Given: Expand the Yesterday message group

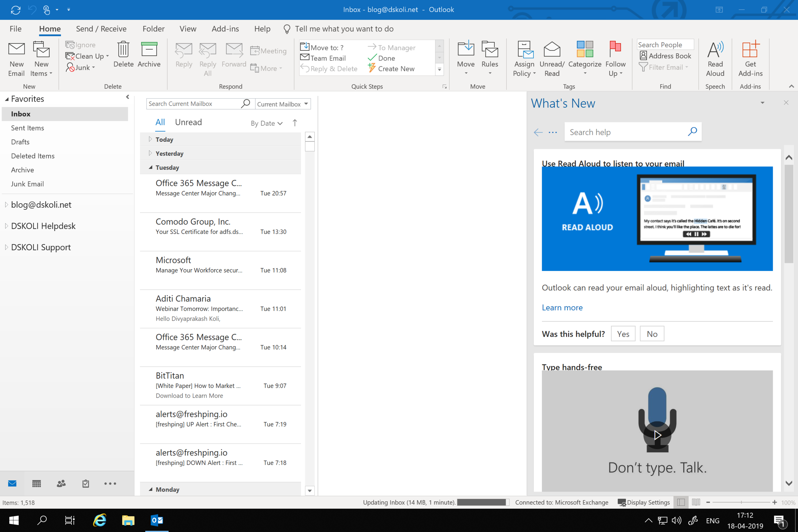Looking at the screenshot, I should 150,153.
